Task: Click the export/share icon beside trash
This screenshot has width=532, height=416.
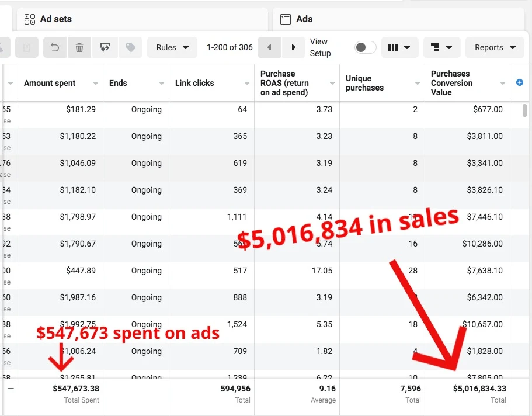Action: click(105, 47)
